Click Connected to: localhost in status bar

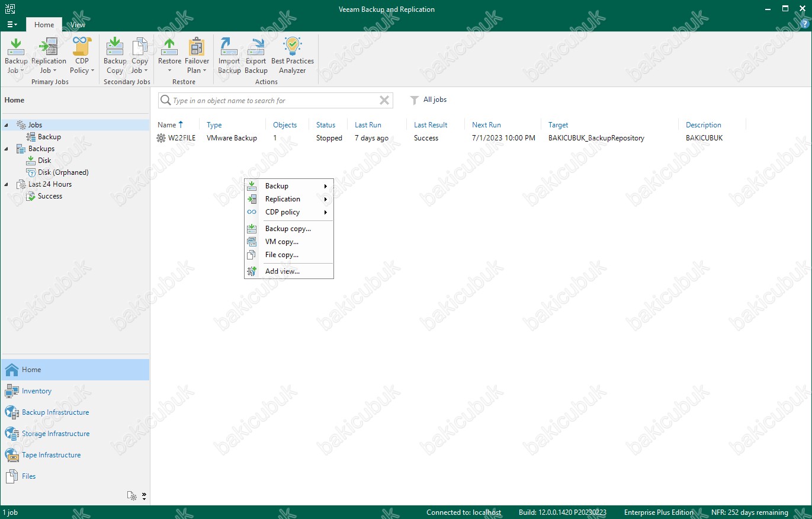click(x=464, y=512)
